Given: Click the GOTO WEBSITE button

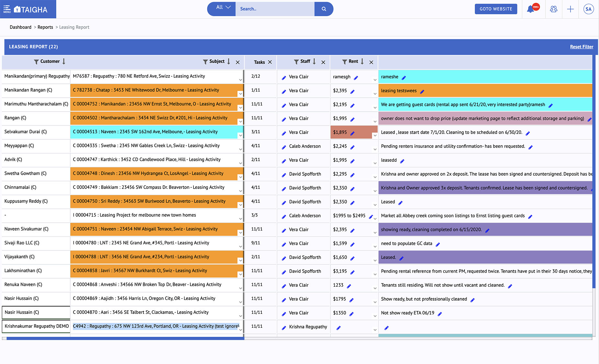Looking at the screenshot, I should (x=496, y=9).
